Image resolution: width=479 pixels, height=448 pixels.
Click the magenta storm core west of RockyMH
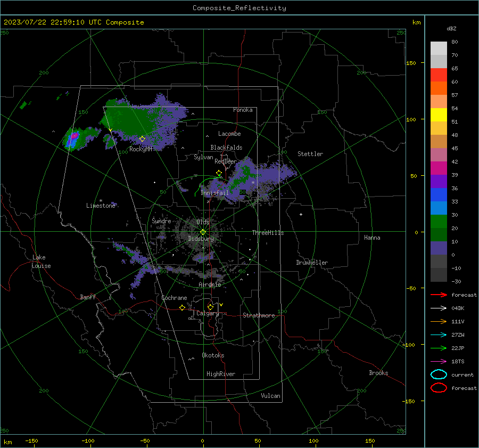[74, 135]
